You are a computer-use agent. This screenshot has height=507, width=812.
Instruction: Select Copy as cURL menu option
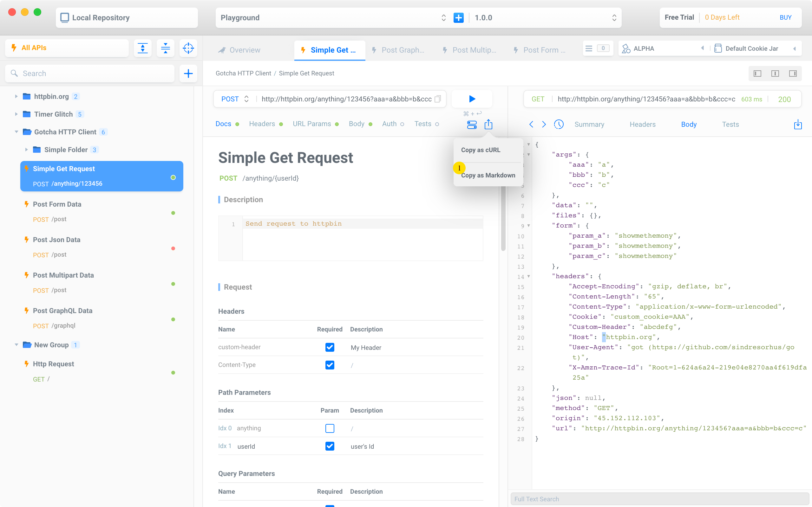pyautogui.click(x=481, y=150)
